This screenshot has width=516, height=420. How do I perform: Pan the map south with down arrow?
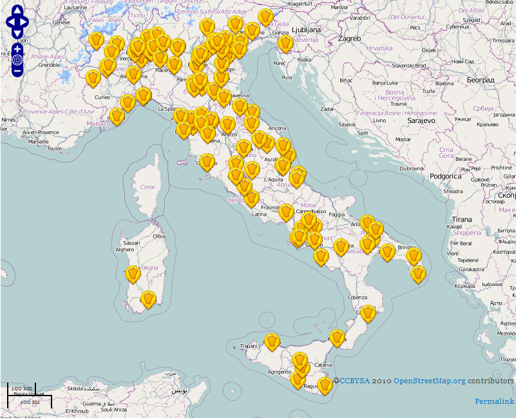pyautogui.click(x=17, y=33)
